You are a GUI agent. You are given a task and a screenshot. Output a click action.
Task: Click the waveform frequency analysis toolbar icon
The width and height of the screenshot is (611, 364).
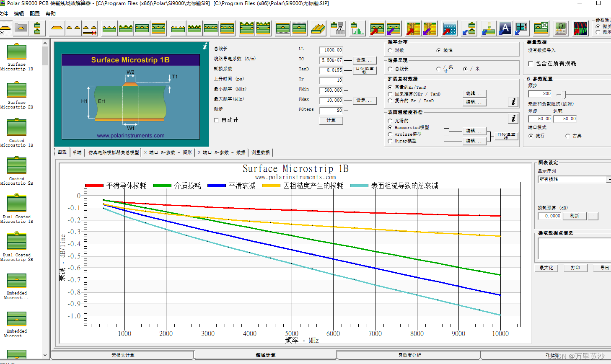click(x=580, y=28)
